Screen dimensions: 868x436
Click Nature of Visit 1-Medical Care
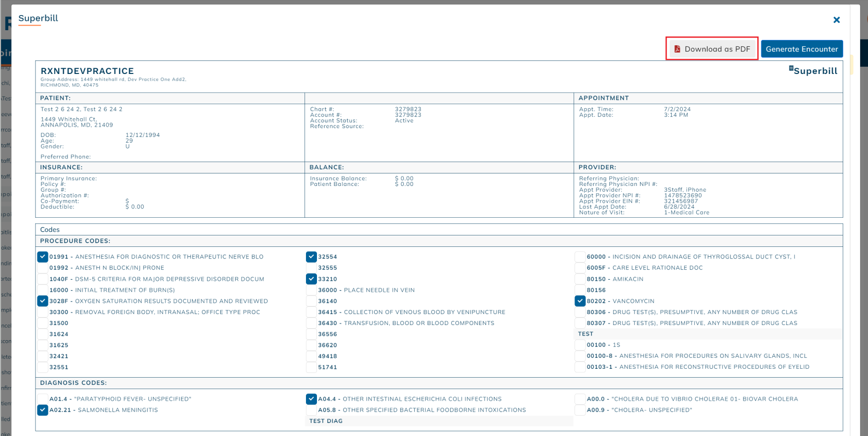tap(687, 213)
